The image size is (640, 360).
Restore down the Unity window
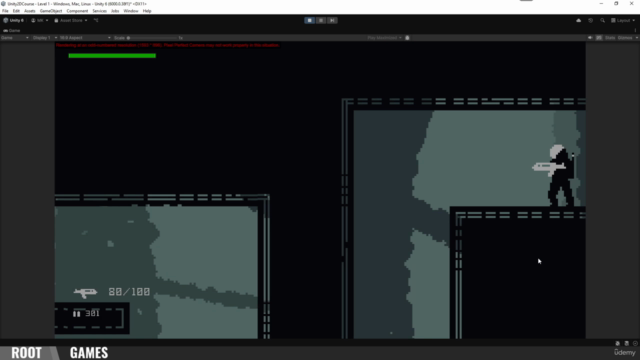[616, 4]
